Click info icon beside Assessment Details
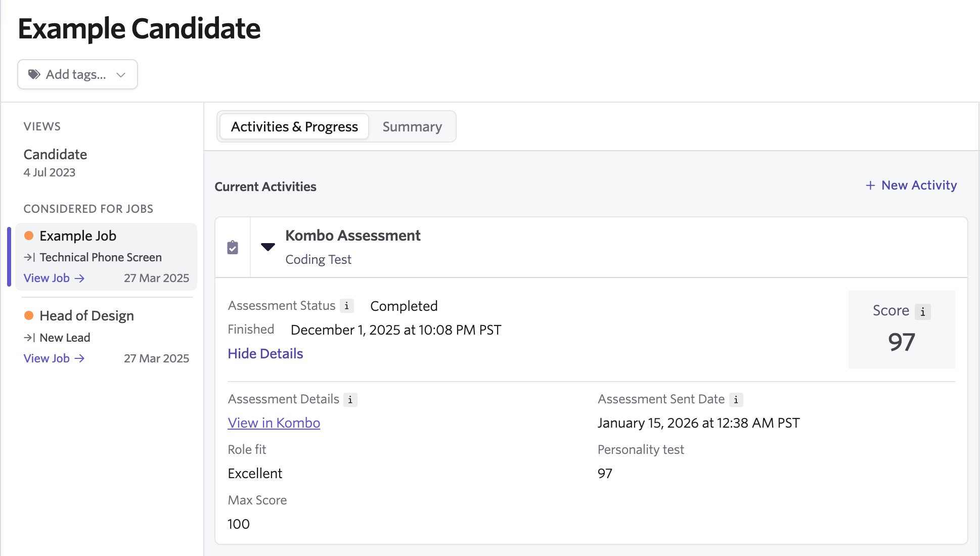980x556 pixels. [x=350, y=399]
